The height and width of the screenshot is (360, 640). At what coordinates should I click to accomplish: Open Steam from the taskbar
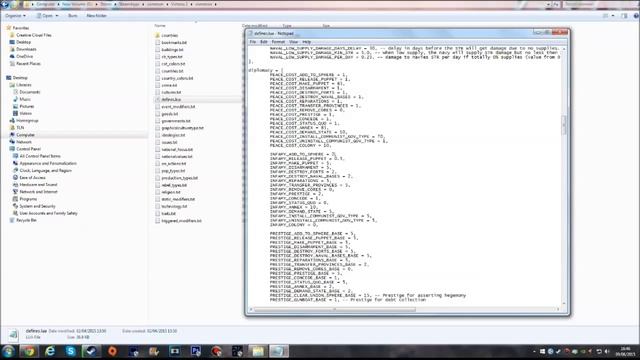pyautogui.click(x=91, y=351)
